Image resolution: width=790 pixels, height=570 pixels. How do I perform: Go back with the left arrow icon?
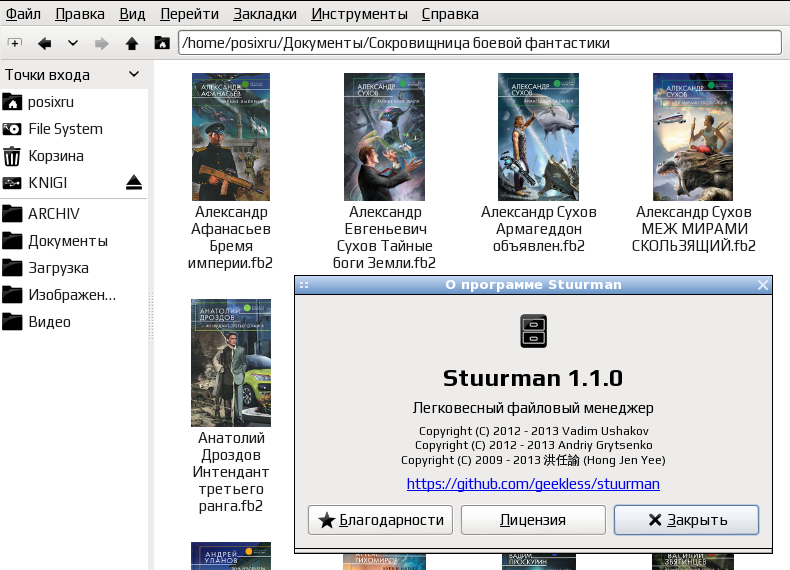coord(44,43)
